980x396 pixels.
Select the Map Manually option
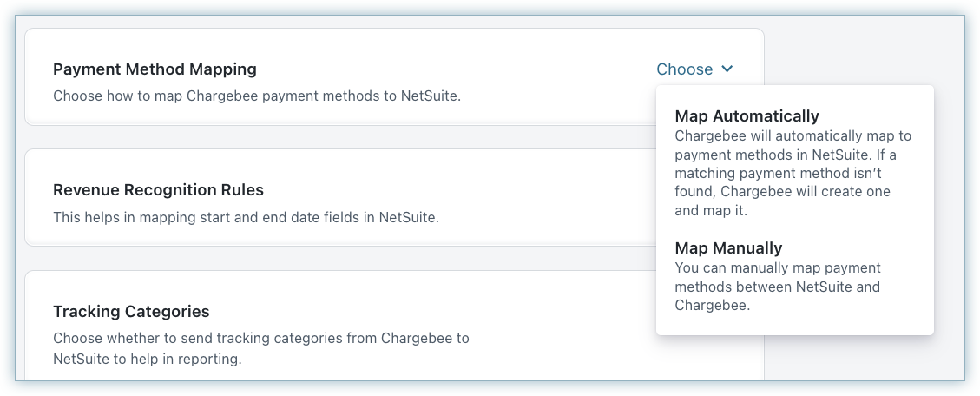728,248
